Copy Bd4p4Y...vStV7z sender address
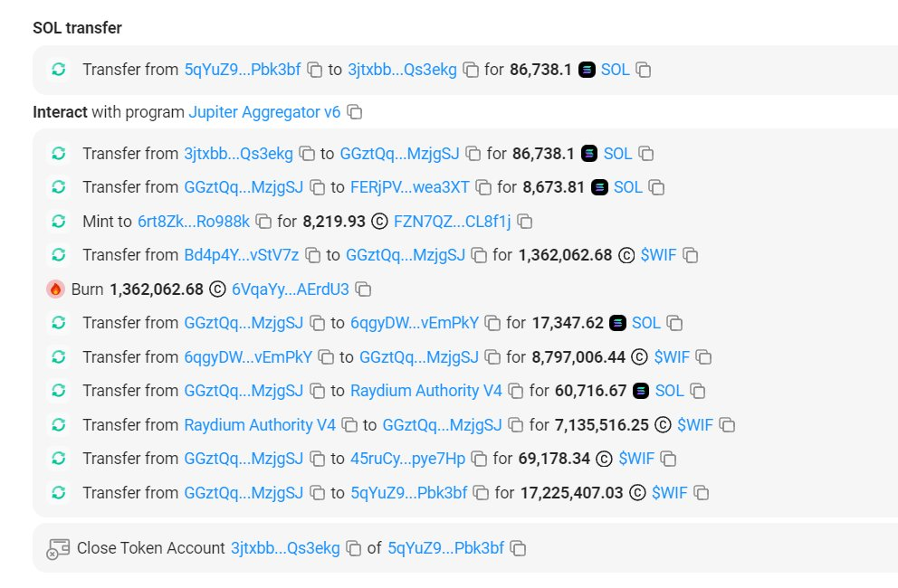The width and height of the screenshot is (898, 588). coord(312,255)
